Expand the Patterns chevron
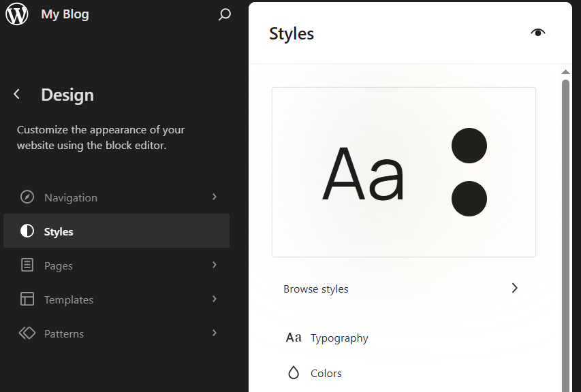The image size is (581, 392). coord(215,333)
